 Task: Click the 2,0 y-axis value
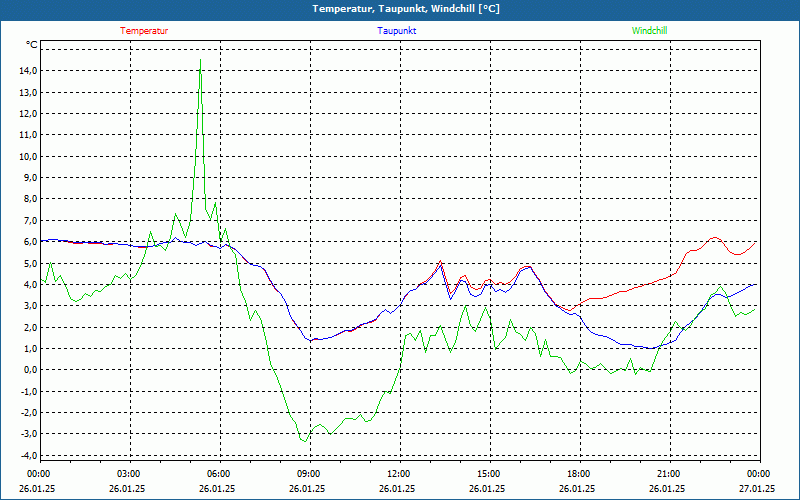point(30,328)
